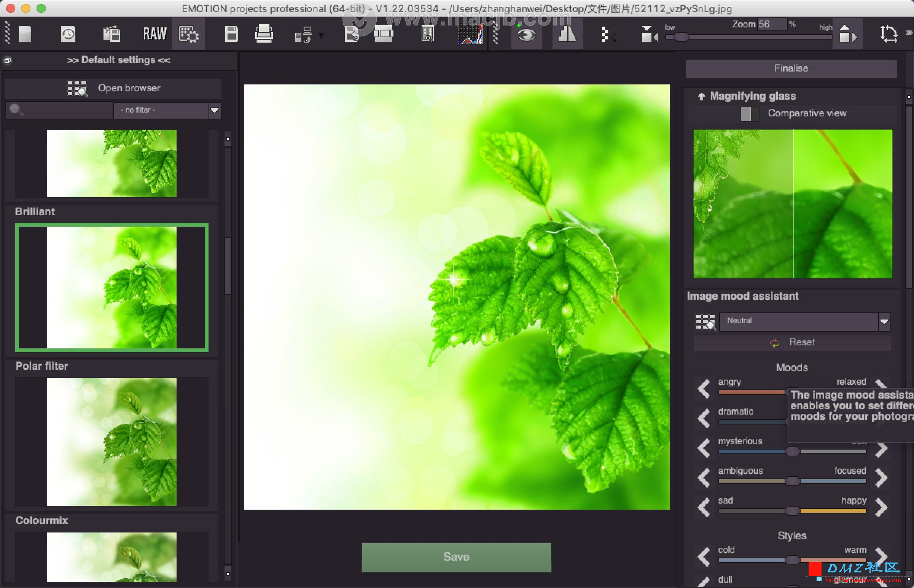Image resolution: width=914 pixels, height=588 pixels.
Task: Adjust the cold–warm style slider
Action: [793, 561]
